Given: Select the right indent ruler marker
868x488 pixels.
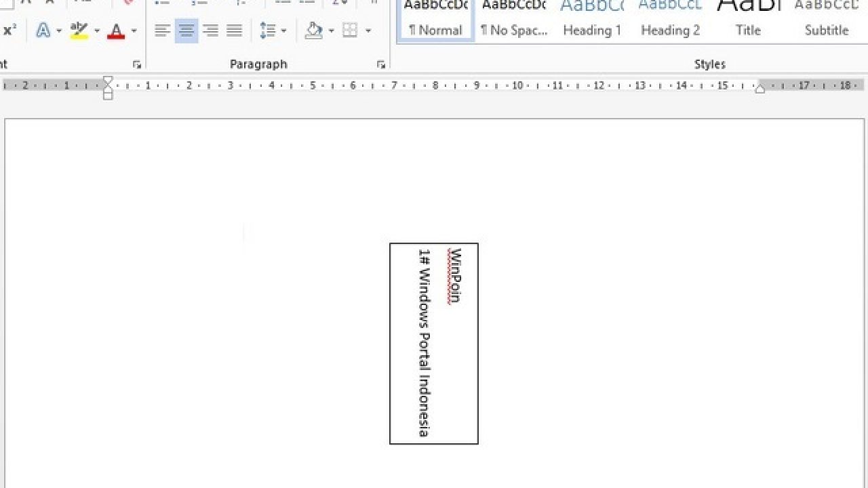Looking at the screenshot, I should pyautogui.click(x=760, y=88).
